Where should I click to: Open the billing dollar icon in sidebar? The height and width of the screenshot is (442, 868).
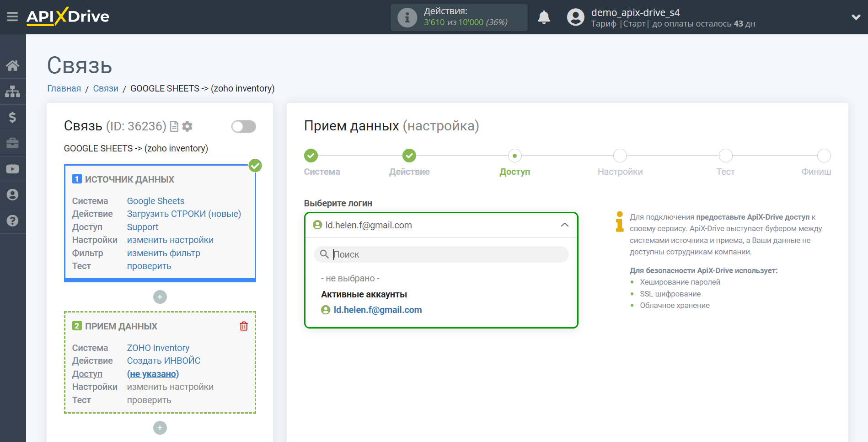tap(12, 117)
